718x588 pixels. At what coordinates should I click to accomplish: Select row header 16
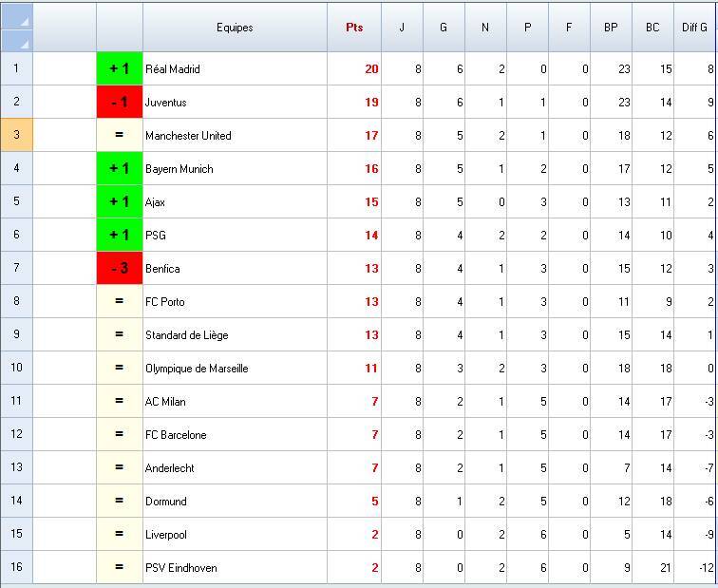[16, 567]
